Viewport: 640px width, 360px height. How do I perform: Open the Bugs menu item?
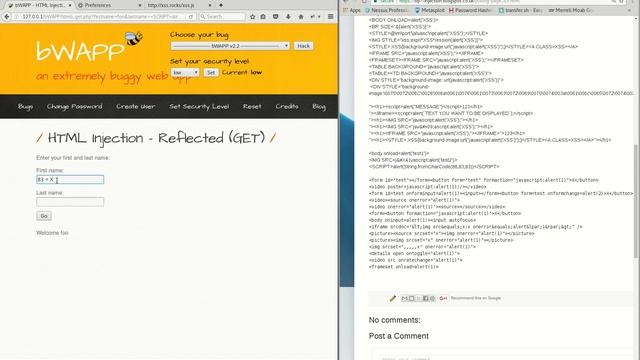(x=25, y=107)
